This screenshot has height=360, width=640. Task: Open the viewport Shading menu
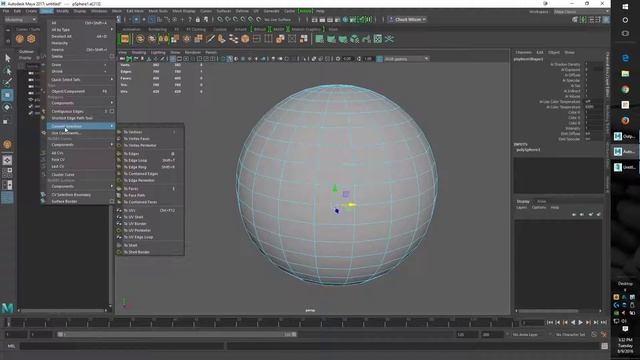pos(139,52)
